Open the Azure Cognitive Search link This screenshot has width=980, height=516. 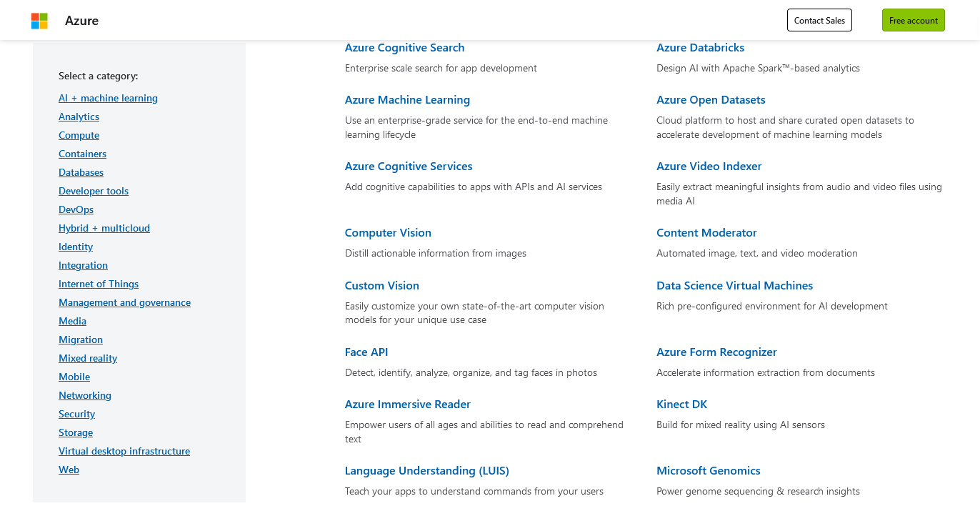[x=404, y=48]
